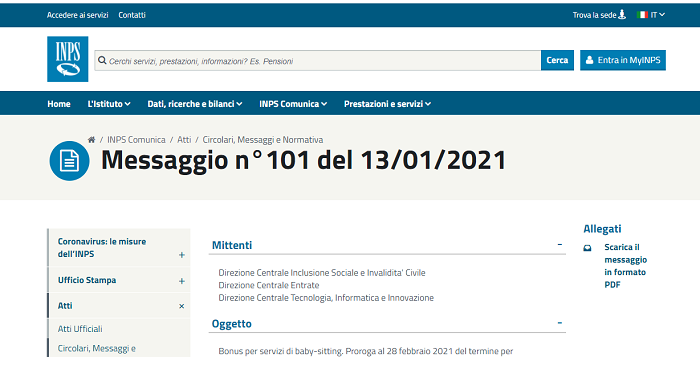Viewport: 700px width, 370px height.
Task: Open Atti Ufficiali in sidebar
Action: [x=80, y=329]
